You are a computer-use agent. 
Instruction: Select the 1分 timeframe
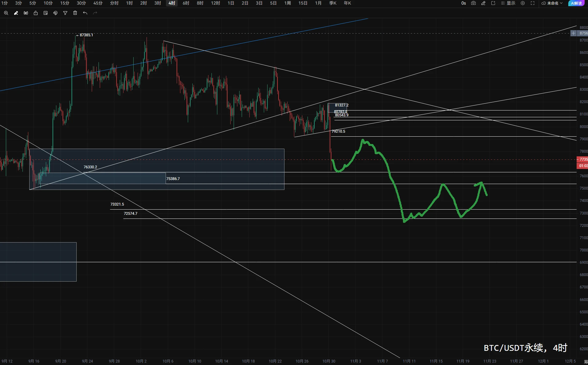[x=5, y=3]
